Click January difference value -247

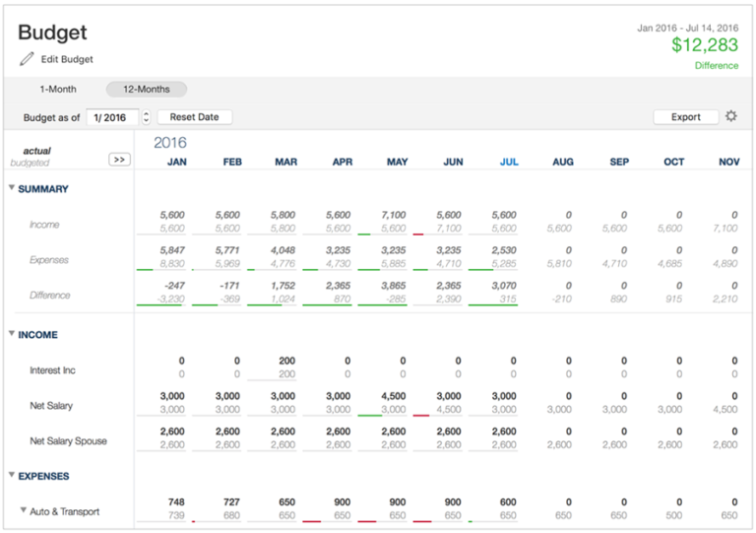point(174,286)
